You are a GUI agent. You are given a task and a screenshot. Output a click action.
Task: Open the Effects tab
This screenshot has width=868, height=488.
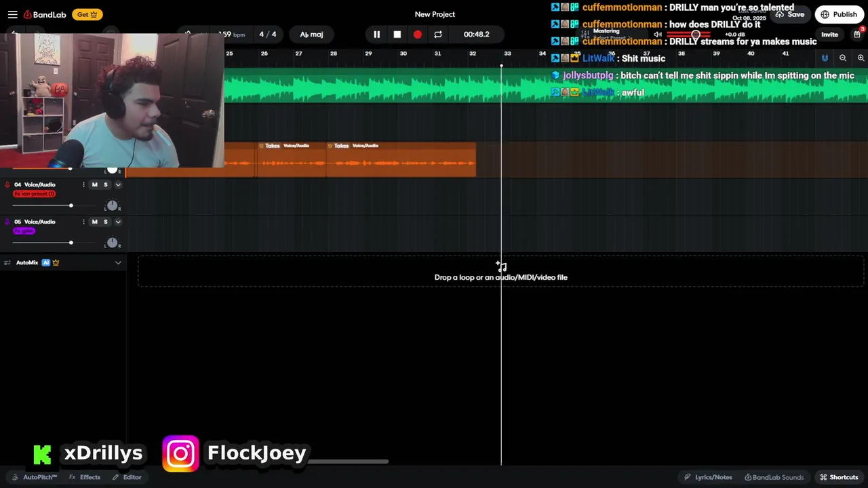(85, 477)
